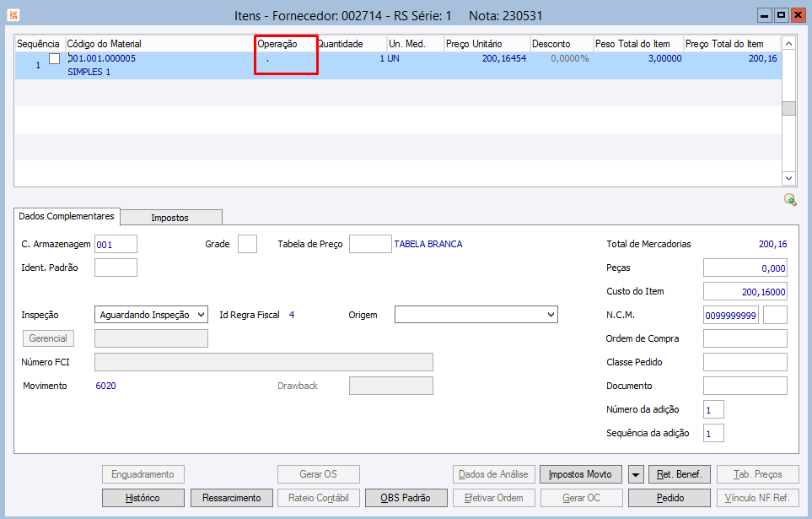Click the Quantidade column header
This screenshot has height=519, width=812.
pyautogui.click(x=351, y=44)
